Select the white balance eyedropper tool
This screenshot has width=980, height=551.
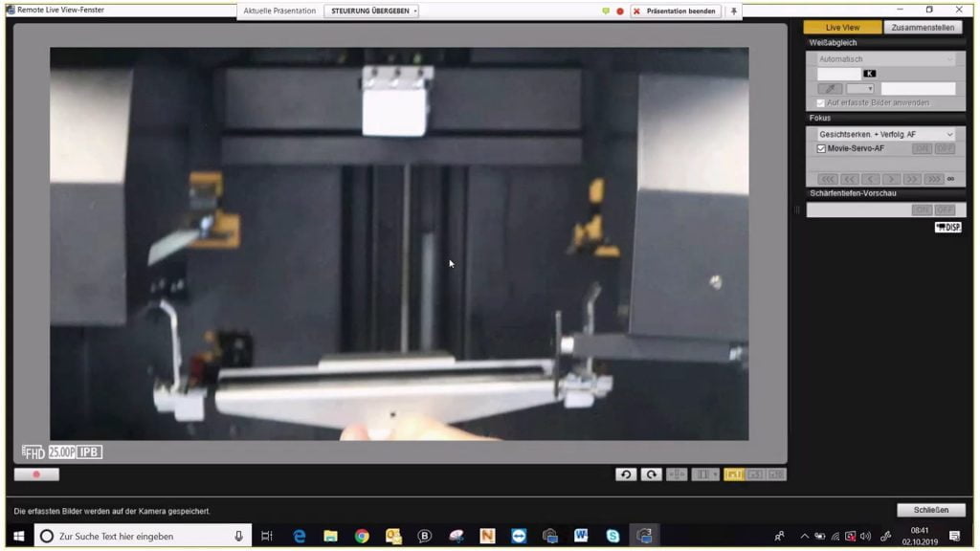(829, 89)
